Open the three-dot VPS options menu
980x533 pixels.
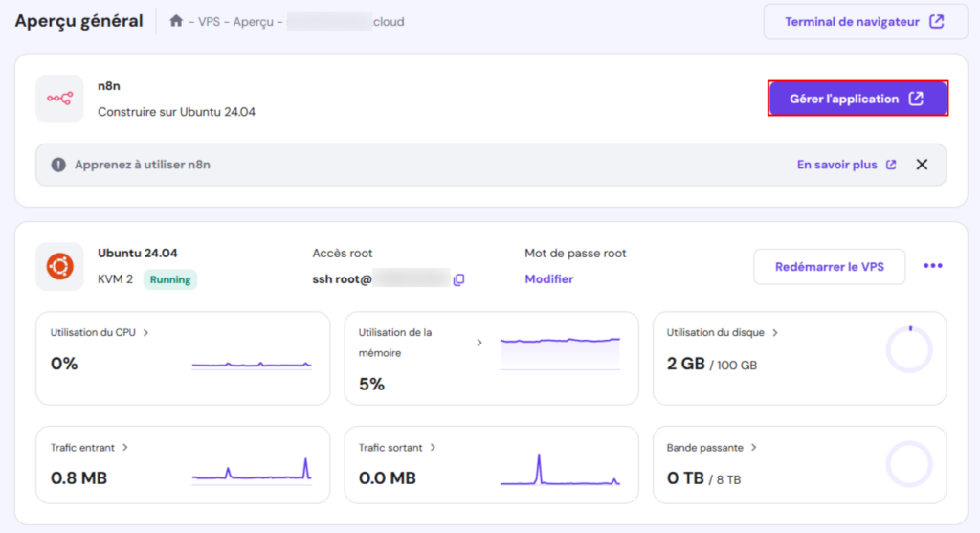point(932,266)
